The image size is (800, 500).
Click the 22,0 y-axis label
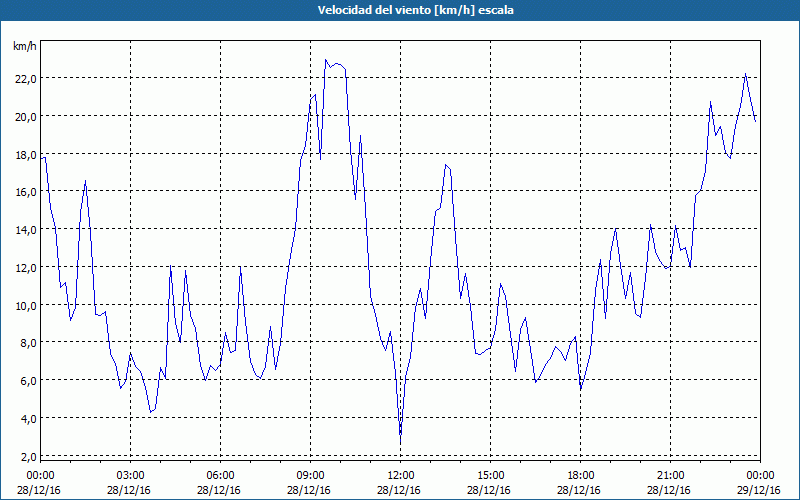26,79
